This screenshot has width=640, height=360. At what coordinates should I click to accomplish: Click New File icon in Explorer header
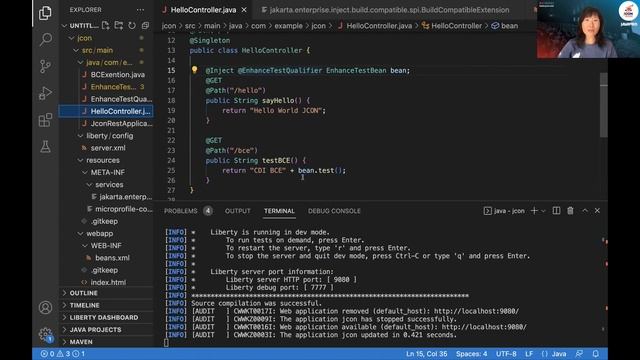[x=106, y=25]
